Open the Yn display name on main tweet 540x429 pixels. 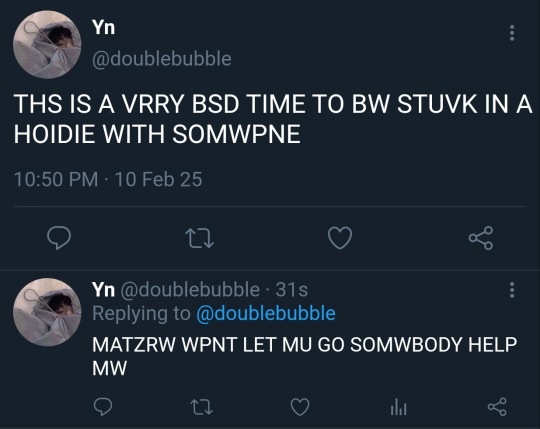pos(103,27)
